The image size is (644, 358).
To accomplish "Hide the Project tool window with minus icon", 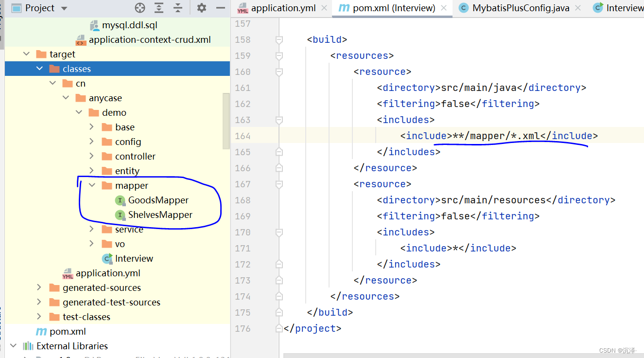I will [221, 8].
